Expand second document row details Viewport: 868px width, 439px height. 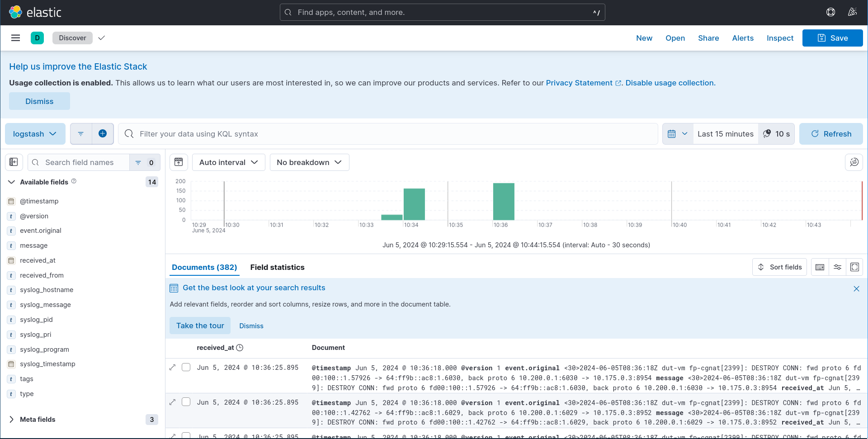click(172, 402)
